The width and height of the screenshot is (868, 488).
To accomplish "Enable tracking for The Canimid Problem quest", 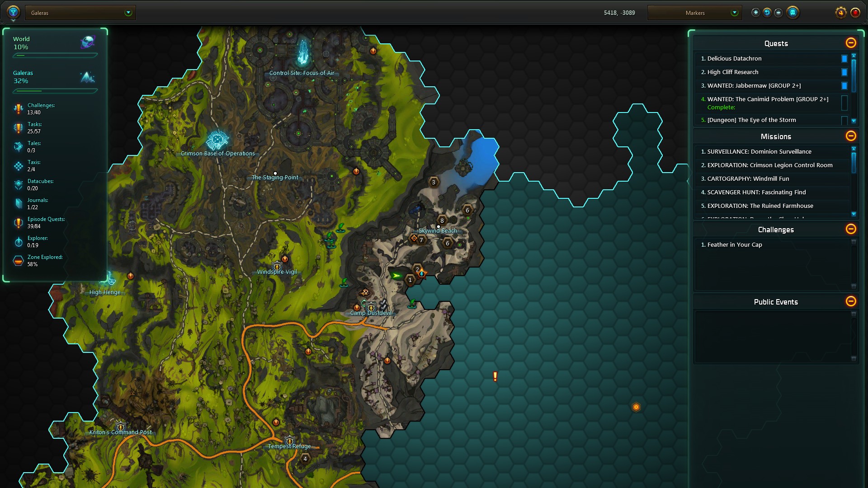I will click(x=844, y=103).
